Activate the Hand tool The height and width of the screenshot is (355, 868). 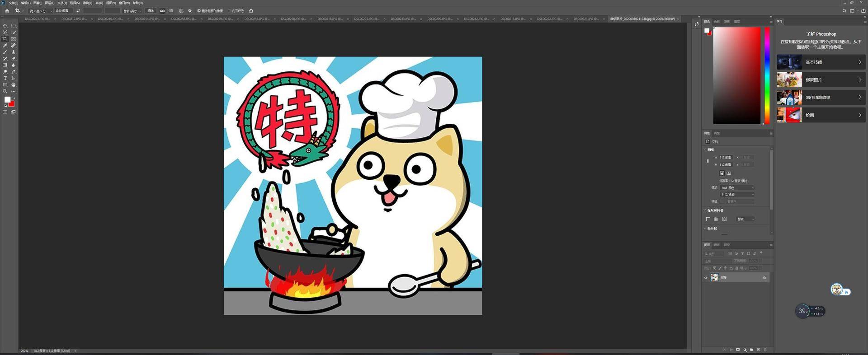[x=14, y=85]
